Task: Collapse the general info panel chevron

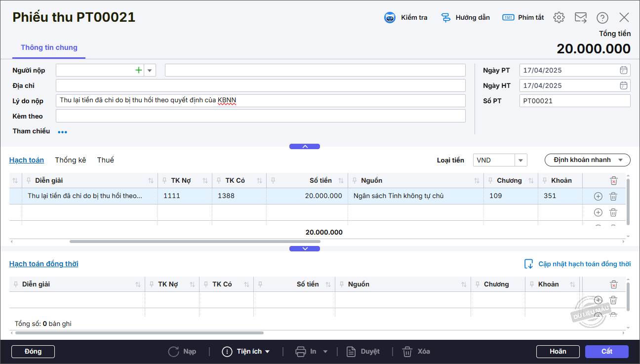Action: 305,146
